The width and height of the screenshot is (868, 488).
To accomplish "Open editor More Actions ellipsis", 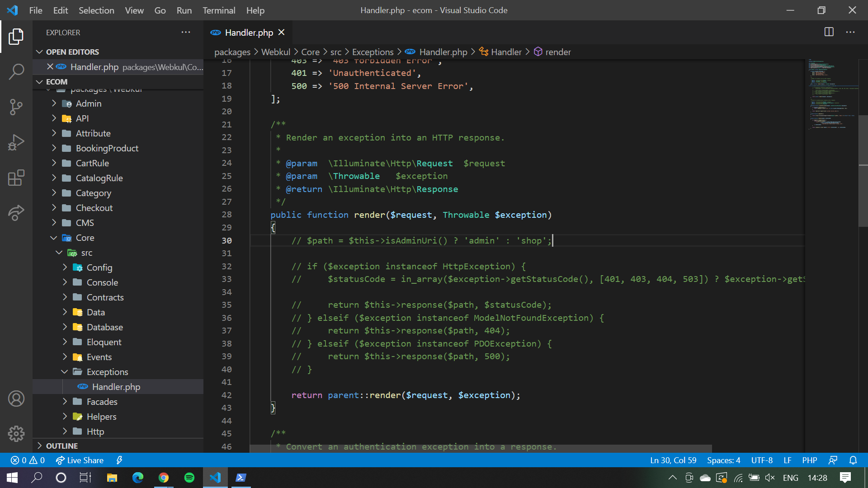I will click(x=850, y=32).
